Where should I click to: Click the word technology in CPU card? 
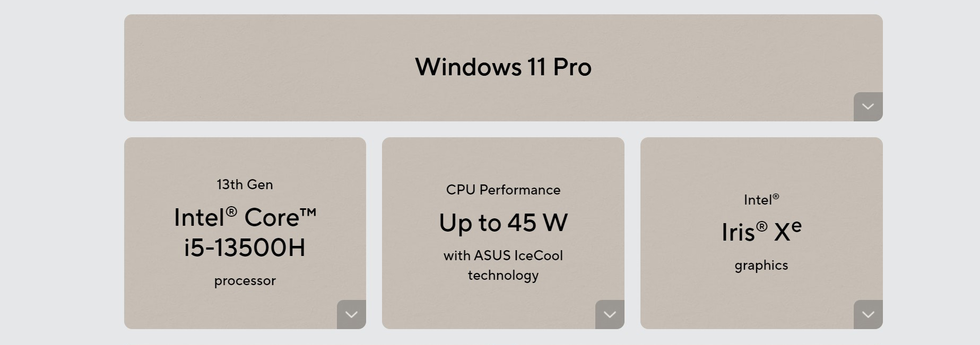(x=503, y=276)
